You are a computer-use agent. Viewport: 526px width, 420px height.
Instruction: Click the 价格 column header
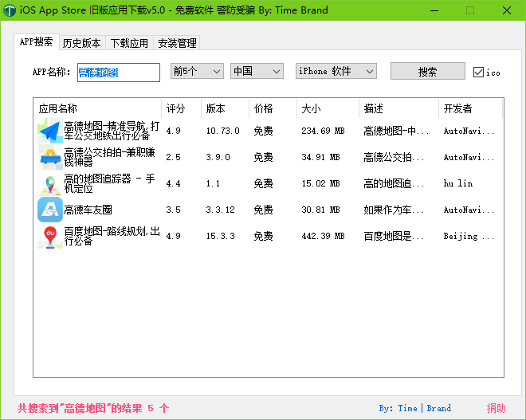point(273,108)
